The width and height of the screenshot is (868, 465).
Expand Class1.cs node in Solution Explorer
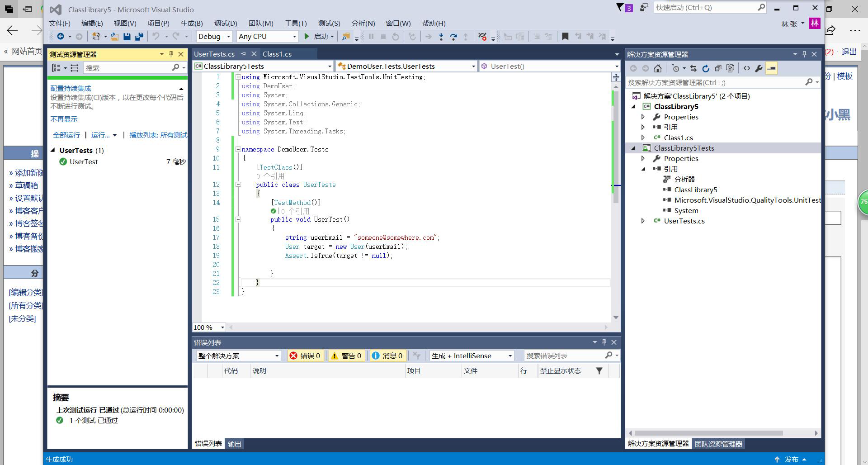[x=643, y=138]
